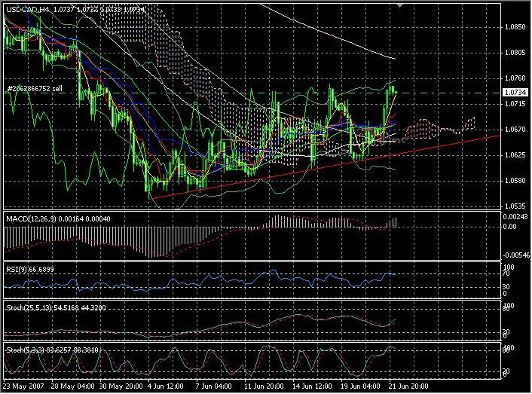Screen dimensions: 532x394
Task: Click the 0.00243 MACD scale value
Action: [515, 217]
